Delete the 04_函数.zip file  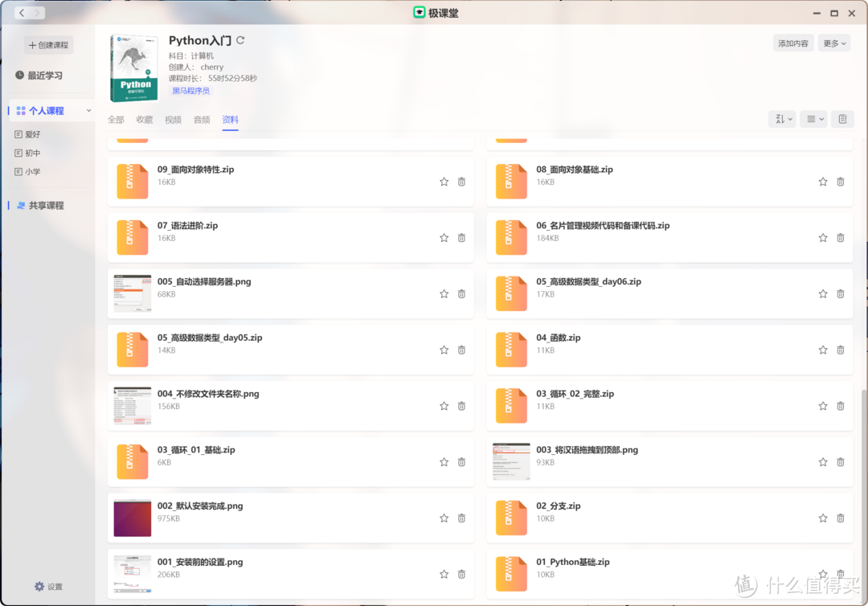(x=841, y=350)
